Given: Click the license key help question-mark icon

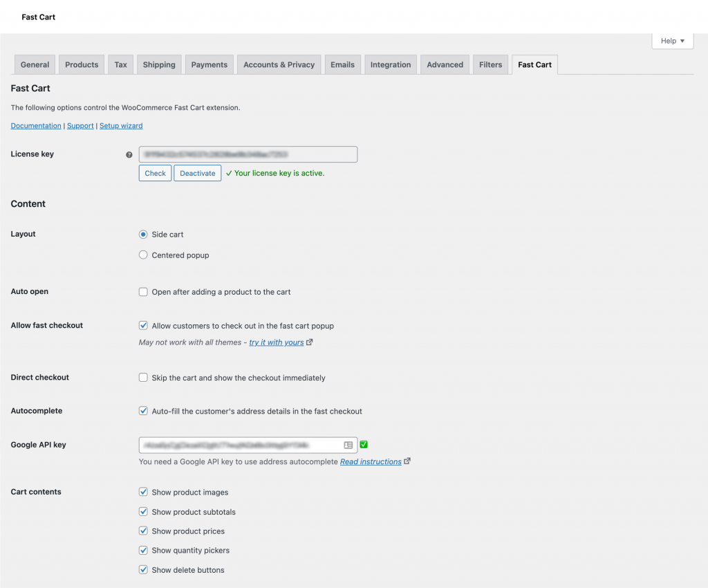Looking at the screenshot, I should click(x=129, y=155).
